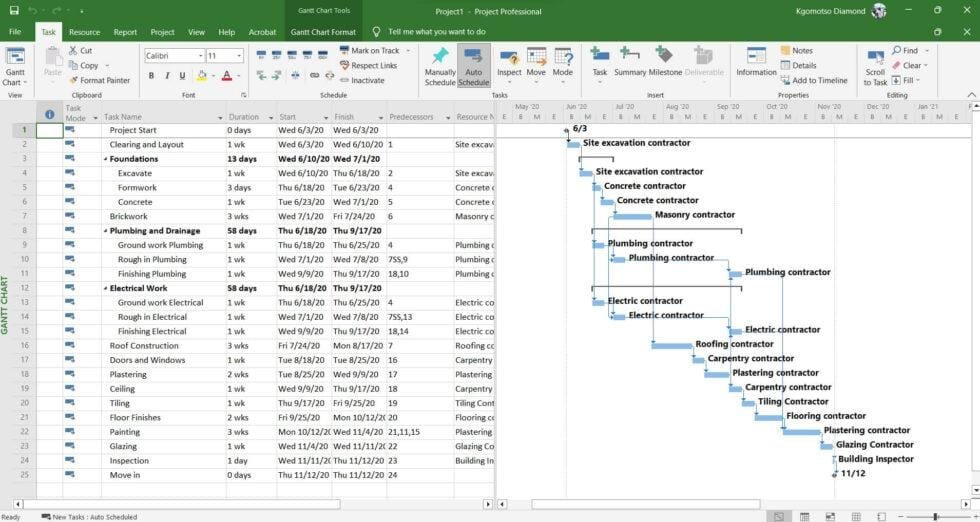Switch to Manually Schedule mode
Image resolution: width=980 pixels, height=522 pixels.
coord(440,66)
